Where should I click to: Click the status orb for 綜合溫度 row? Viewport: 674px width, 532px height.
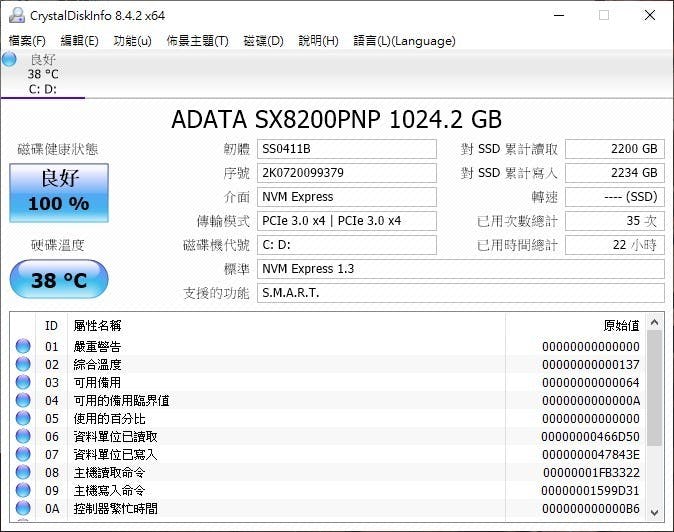click(x=23, y=365)
